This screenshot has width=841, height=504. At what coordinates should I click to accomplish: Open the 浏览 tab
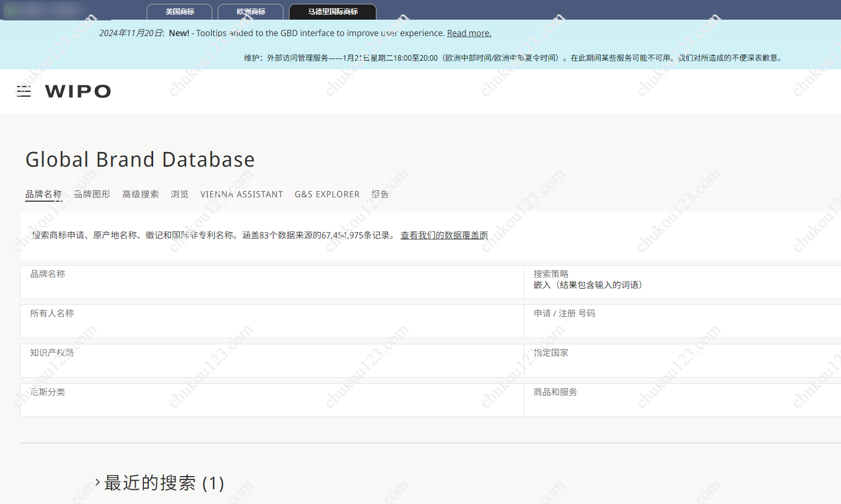(x=179, y=194)
